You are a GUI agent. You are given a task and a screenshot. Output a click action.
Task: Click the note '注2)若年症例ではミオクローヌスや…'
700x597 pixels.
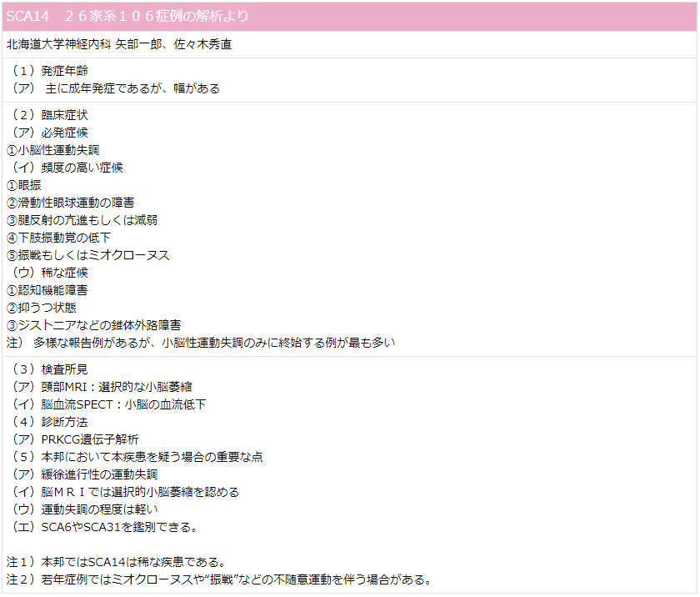[x=220, y=579]
